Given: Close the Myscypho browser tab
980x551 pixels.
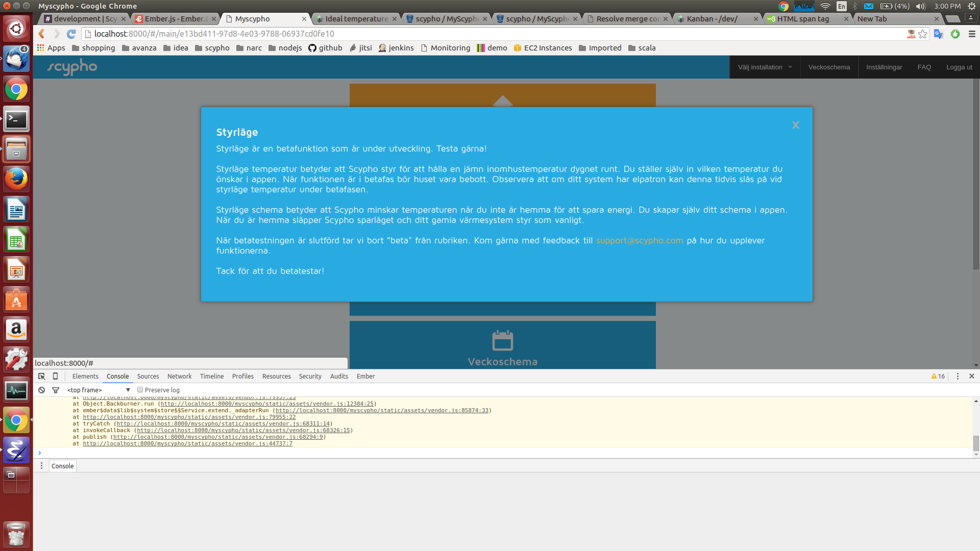Looking at the screenshot, I should coord(304,19).
